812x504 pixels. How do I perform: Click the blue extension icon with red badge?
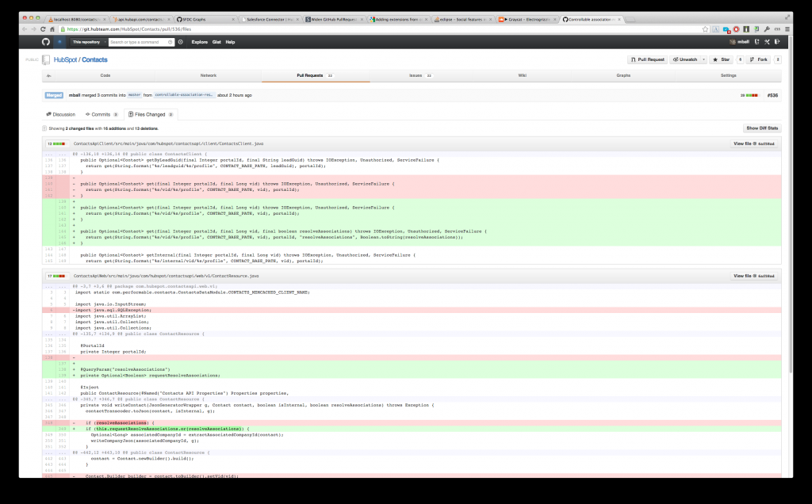pyautogui.click(x=726, y=29)
